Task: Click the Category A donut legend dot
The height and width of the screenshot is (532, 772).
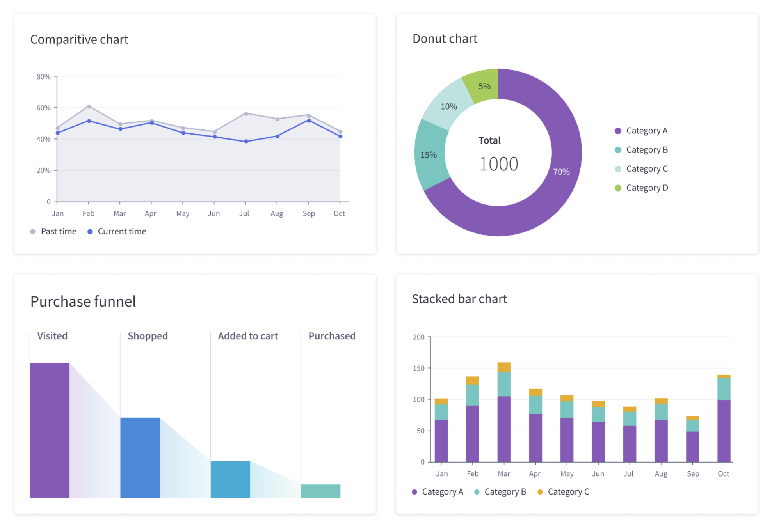Action: click(x=617, y=131)
